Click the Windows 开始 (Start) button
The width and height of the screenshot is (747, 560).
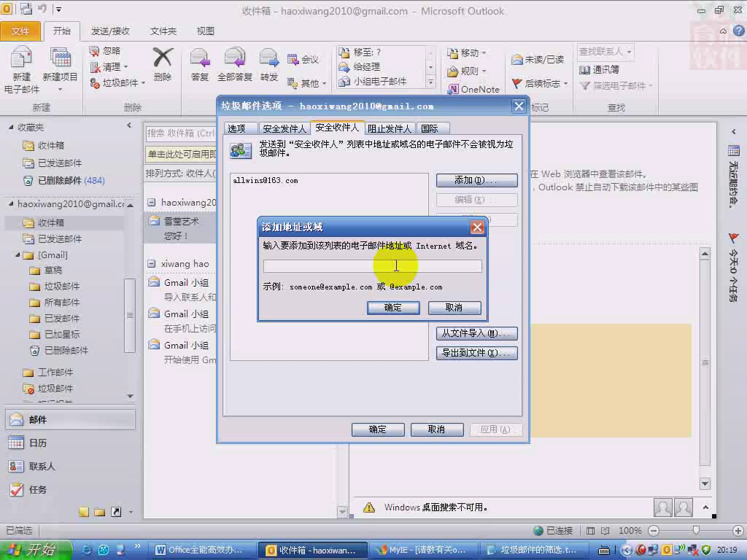(x=36, y=550)
